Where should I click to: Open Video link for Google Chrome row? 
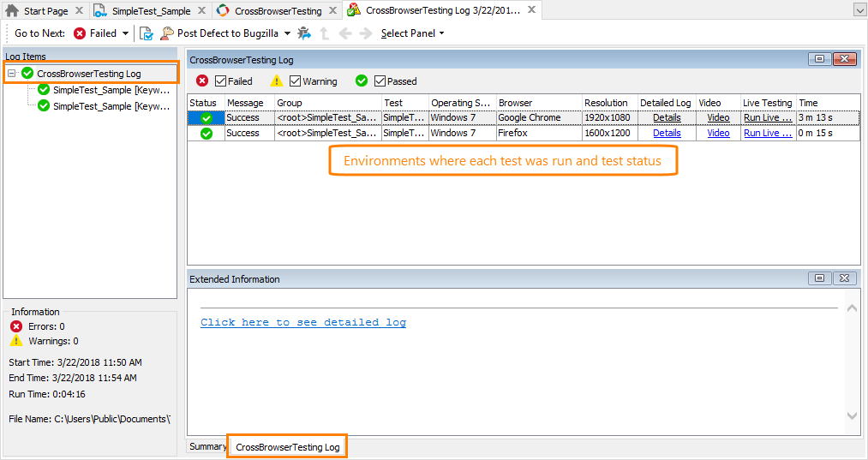coord(719,118)
